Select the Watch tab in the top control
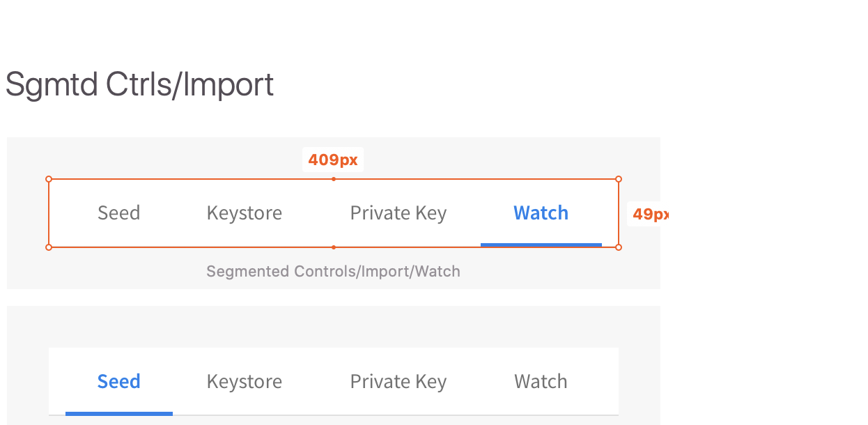The height and width of the screenshot is (425, 868). coord(541,212)
